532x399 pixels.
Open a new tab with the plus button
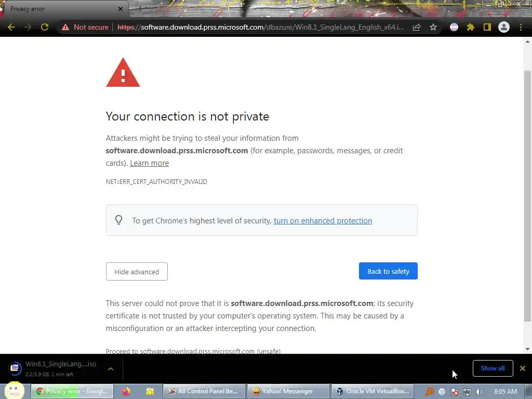pyautogui.click(x=140, y=9)
